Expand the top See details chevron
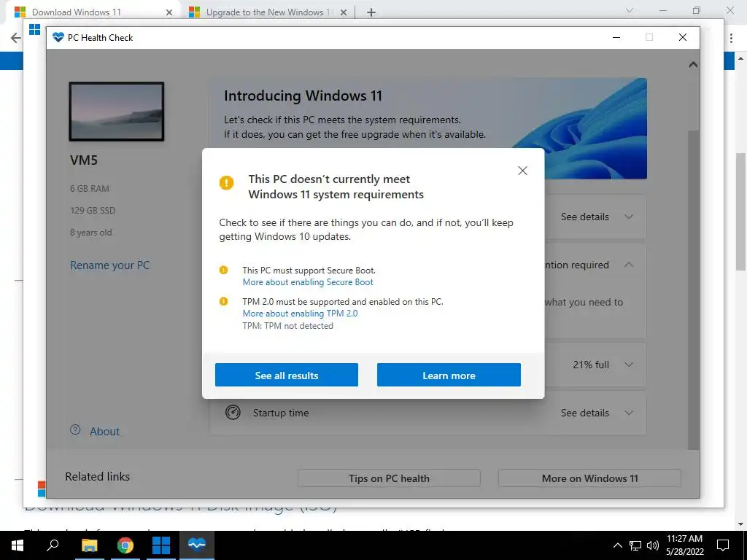Viewport: 747px width, 560px height. [x=629, y=217]
